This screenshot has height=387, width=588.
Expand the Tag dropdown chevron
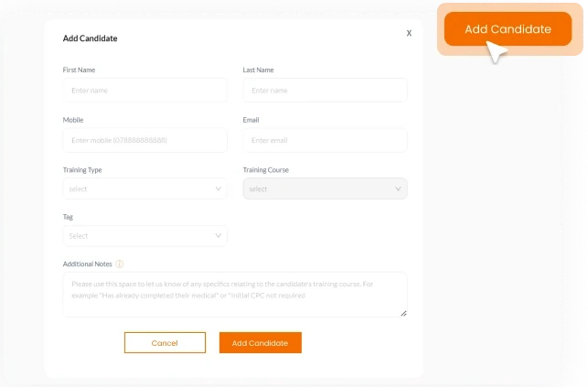pos(219,235)
